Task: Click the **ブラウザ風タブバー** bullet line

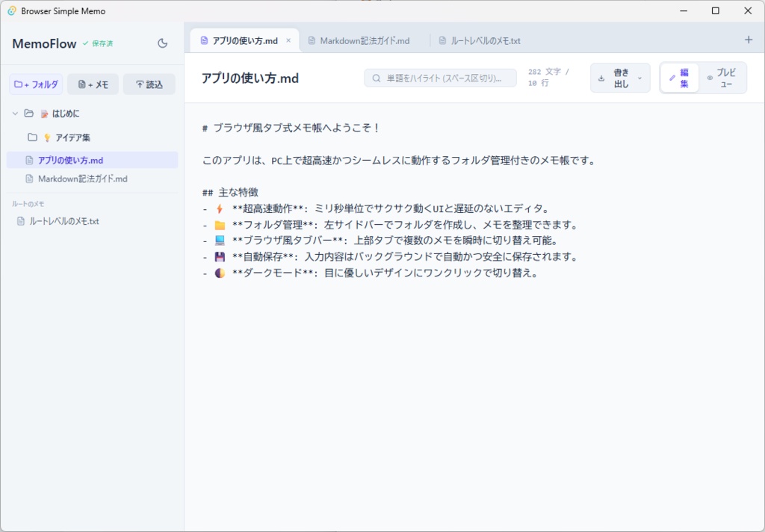Action: coord(380,241)
